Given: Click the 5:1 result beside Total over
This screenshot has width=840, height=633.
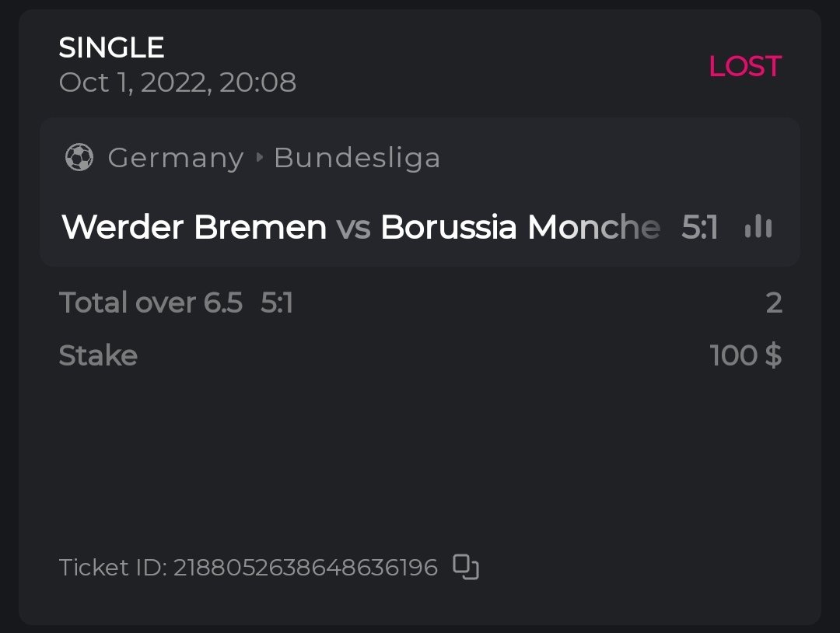Looking at the screenshot, I should click(277, 303).
